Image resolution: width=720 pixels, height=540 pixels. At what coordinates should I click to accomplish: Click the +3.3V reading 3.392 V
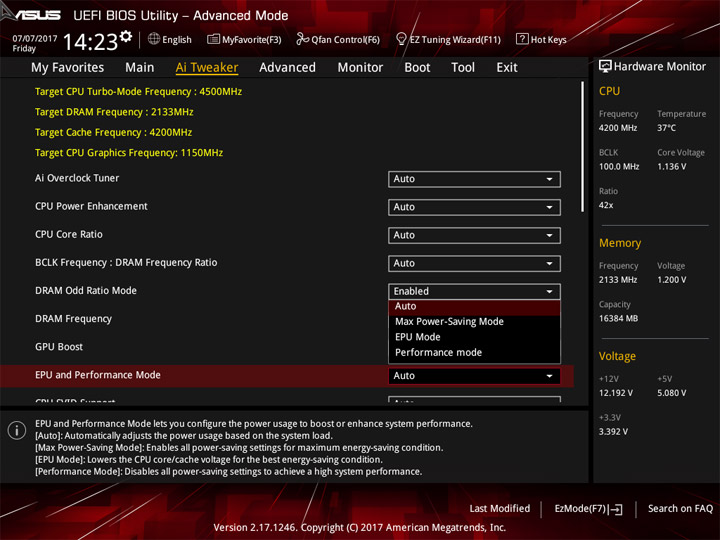[x=613, y=432]
